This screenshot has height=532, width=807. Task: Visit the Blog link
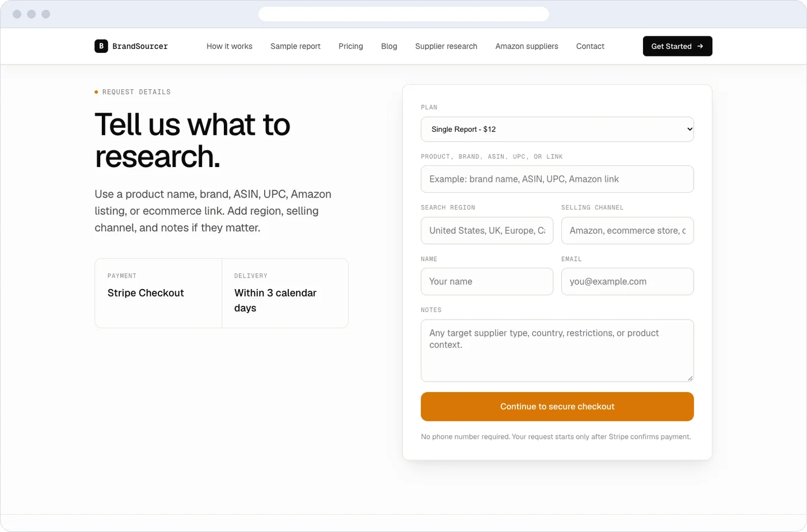pos(389,46)
